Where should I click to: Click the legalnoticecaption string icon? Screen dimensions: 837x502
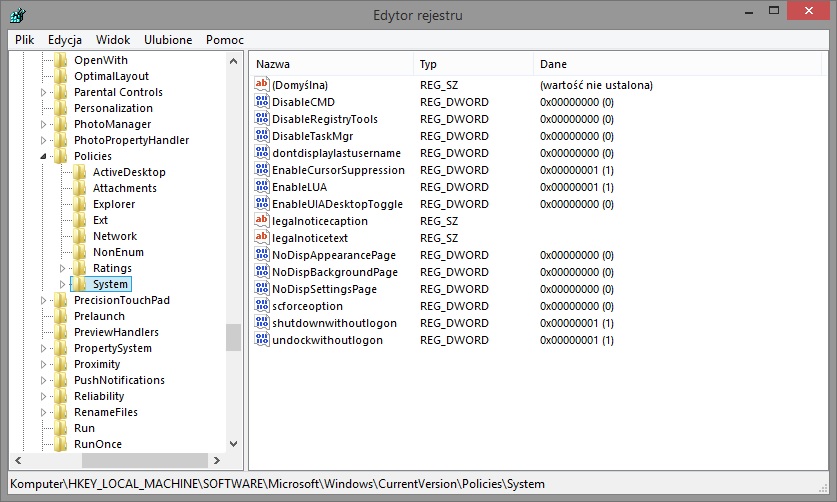262,221
